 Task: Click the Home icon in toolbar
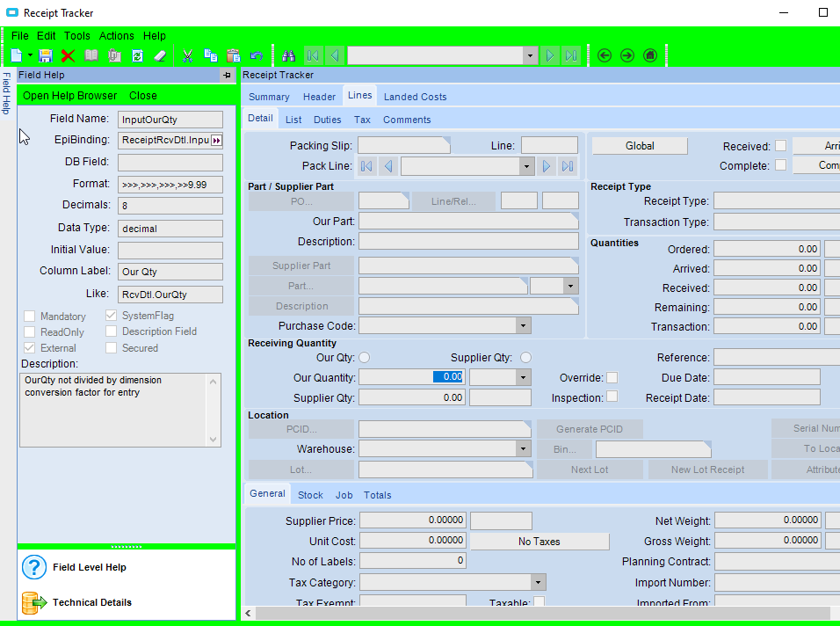click(x=650, y=55)
